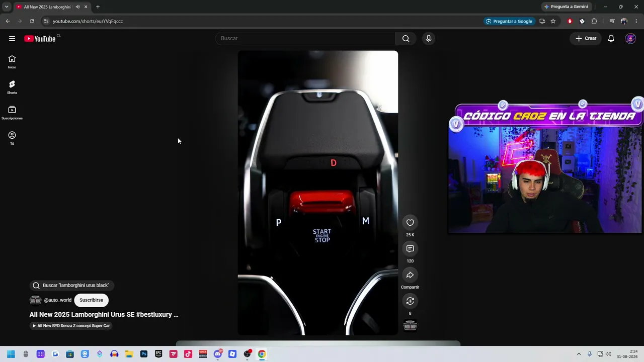Go back to previous page

click(x=8, y=21)
